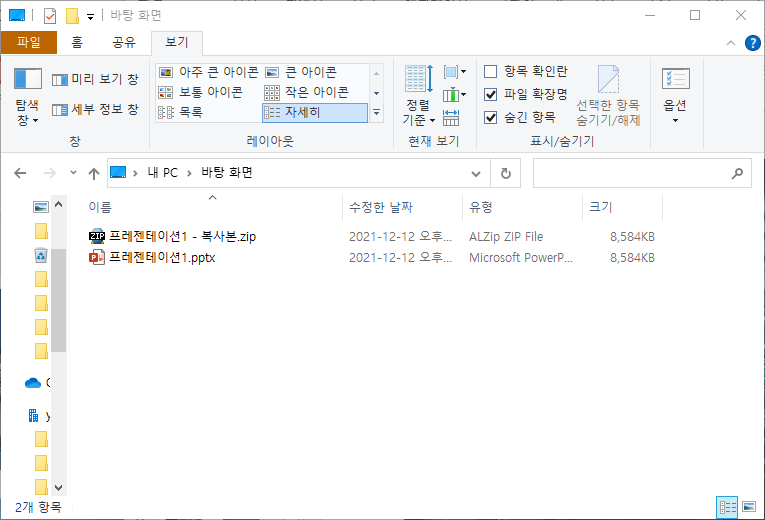Open help with the question mark icon
Screen dimensions: 765x520
[752, 43]
